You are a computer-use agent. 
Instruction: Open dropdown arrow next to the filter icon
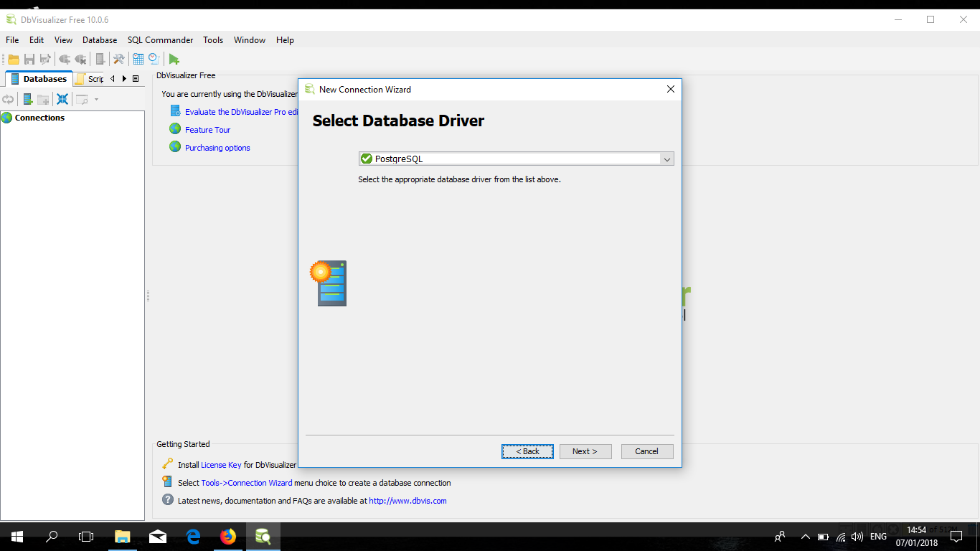click(x=96, y=99)
